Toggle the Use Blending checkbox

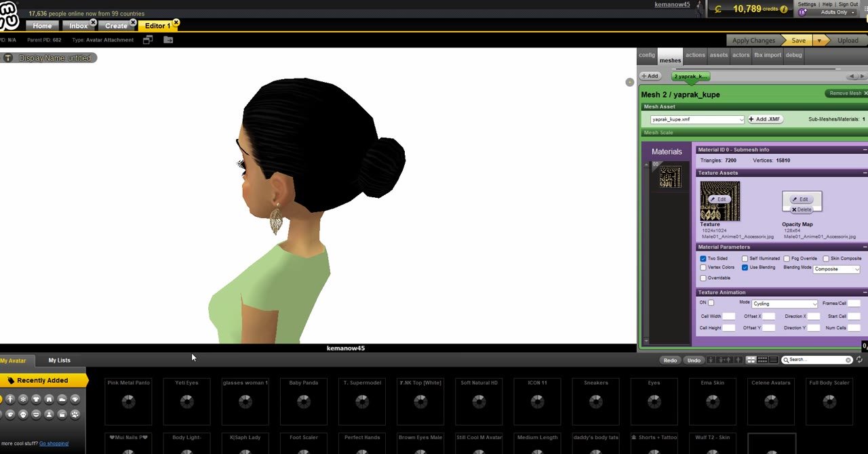[x=745, y=268]
